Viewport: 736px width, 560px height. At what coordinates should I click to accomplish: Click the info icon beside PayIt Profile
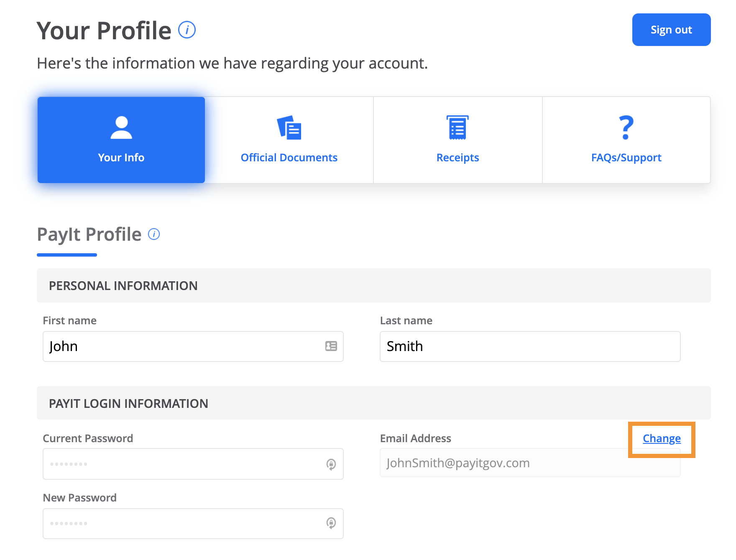153,234
